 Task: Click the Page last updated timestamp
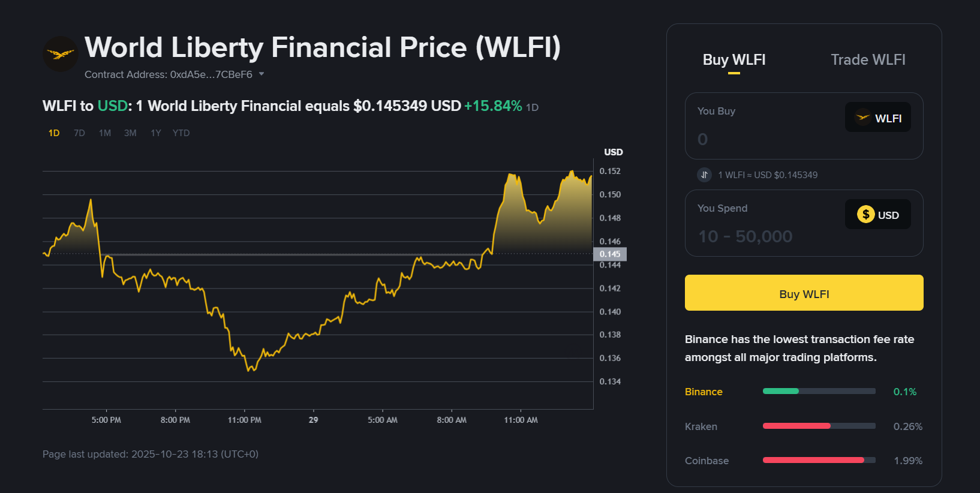point(151,454)
